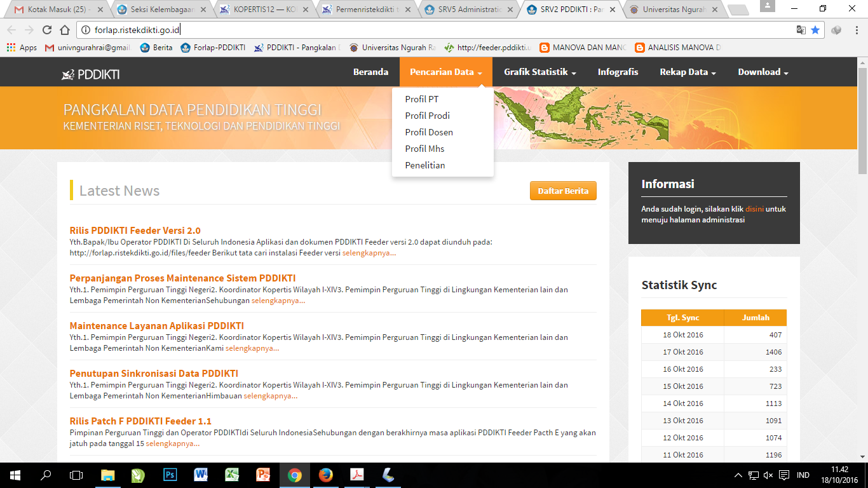Show hidden tray icons chevron
Viewport: 868px width, 488px height.
pyautogui.click(x=738, y=475)
